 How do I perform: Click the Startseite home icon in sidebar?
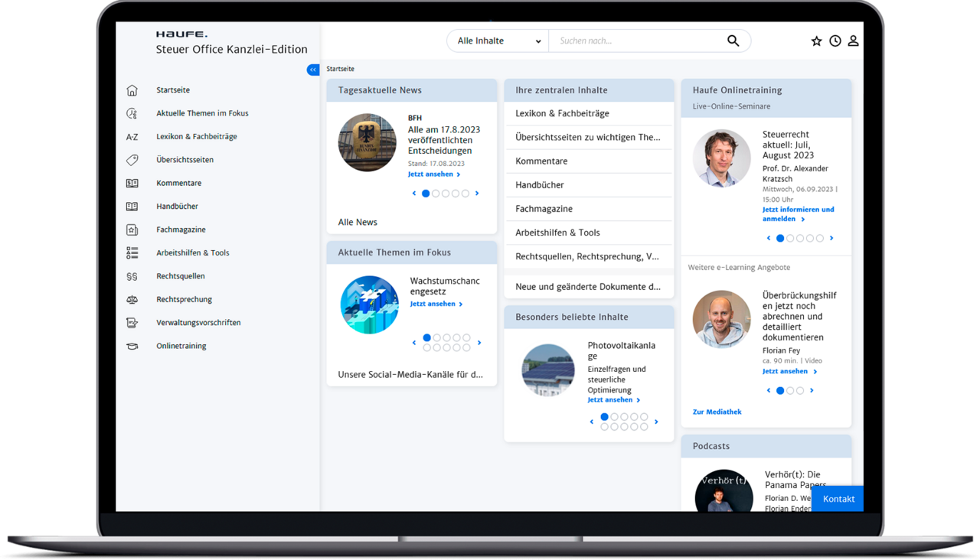click(x=132, y=90)
